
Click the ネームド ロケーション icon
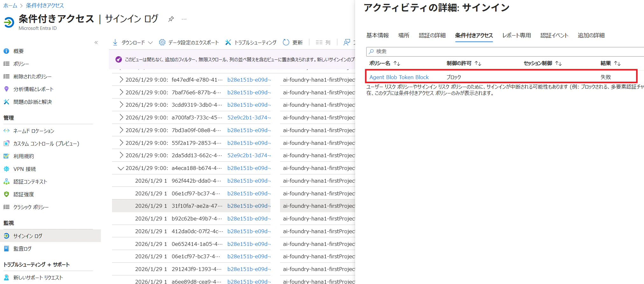point(6,131)
